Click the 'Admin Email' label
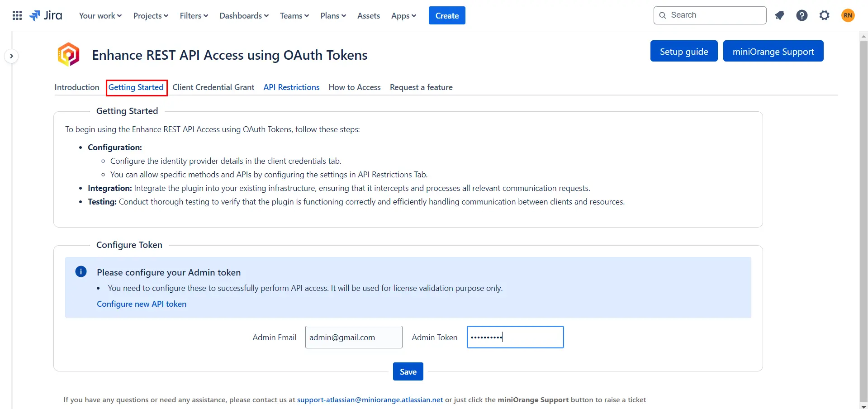 pyautogui.click(x=275, y=337)
